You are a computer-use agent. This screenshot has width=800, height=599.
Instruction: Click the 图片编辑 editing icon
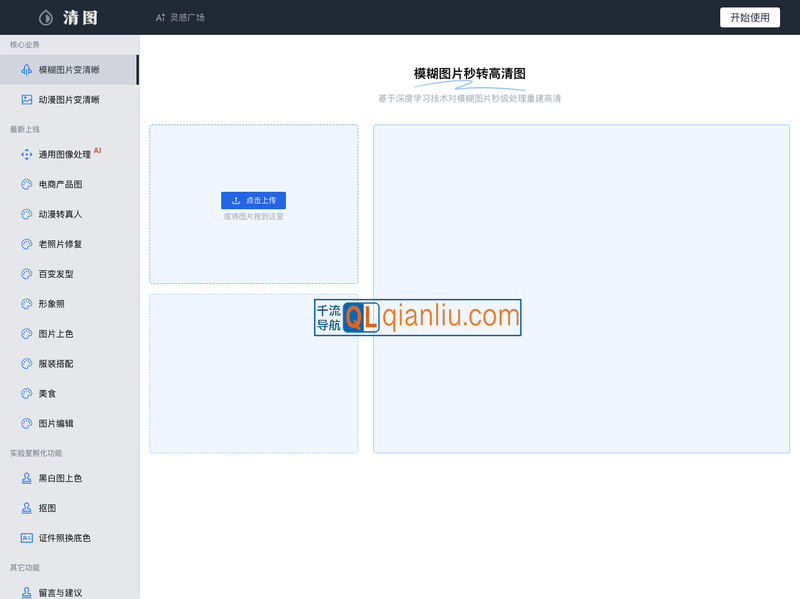pos(28,424)
